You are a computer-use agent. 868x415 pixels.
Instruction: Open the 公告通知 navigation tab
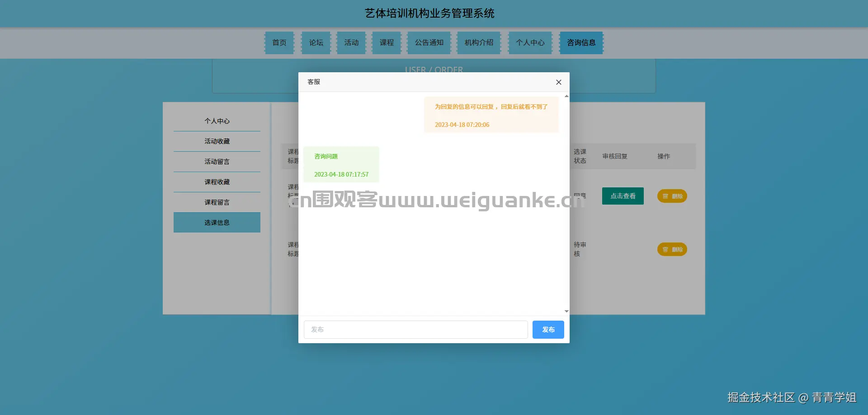click(429, 42)
